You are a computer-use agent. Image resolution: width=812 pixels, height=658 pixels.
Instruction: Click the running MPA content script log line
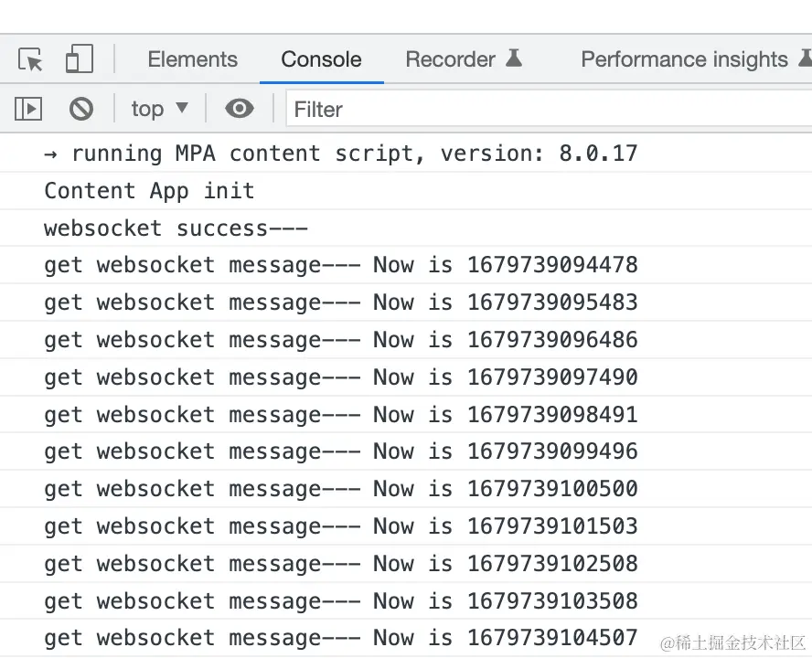(x=340, y=154)
